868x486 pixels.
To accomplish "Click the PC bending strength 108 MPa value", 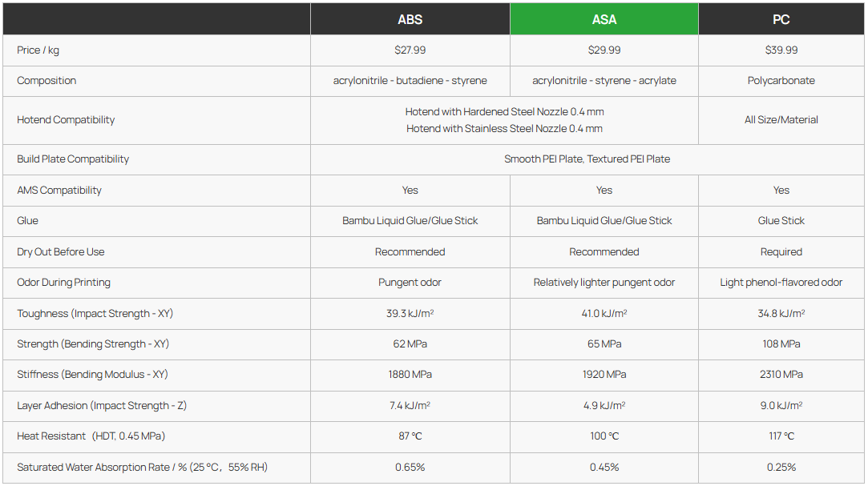I will 781,344.
